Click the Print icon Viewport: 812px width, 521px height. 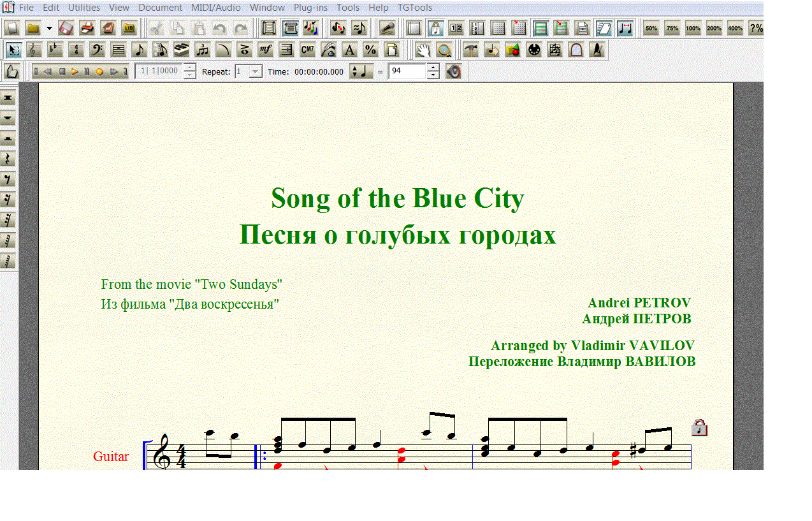(x=87, y=28)
